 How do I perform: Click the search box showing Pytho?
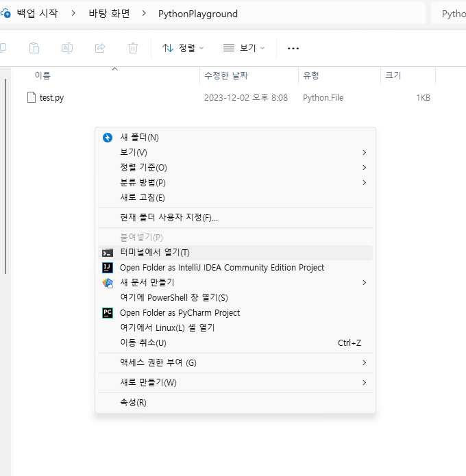pyautogui.click(x=449, y=14)
